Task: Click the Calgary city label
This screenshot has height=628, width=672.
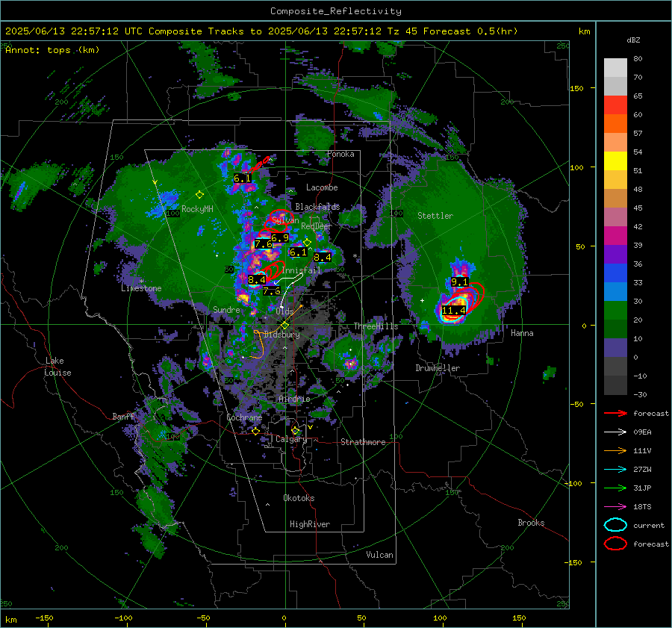Action: 291,439
